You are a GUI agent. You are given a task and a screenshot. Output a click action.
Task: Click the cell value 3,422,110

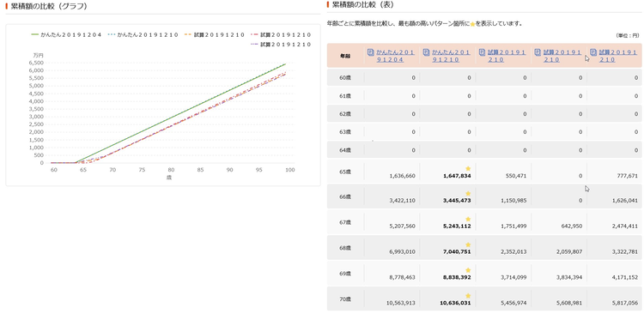(x=402, y=201)
